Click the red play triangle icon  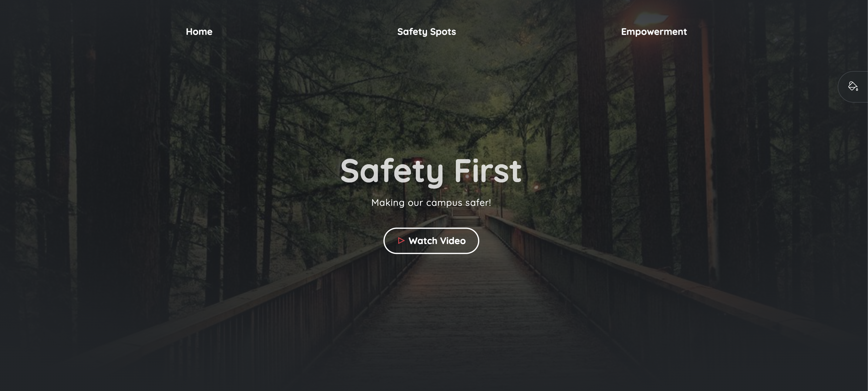click(x=401, y=240)
